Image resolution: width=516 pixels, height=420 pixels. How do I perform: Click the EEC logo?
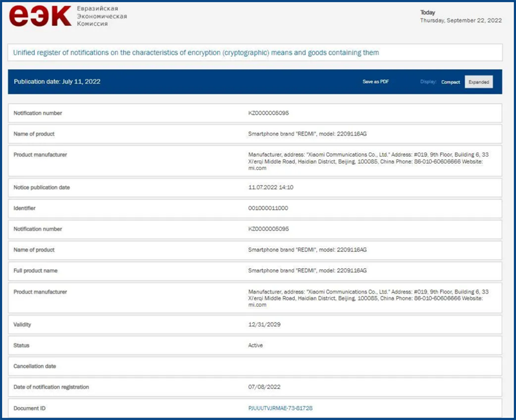(40, 15)
